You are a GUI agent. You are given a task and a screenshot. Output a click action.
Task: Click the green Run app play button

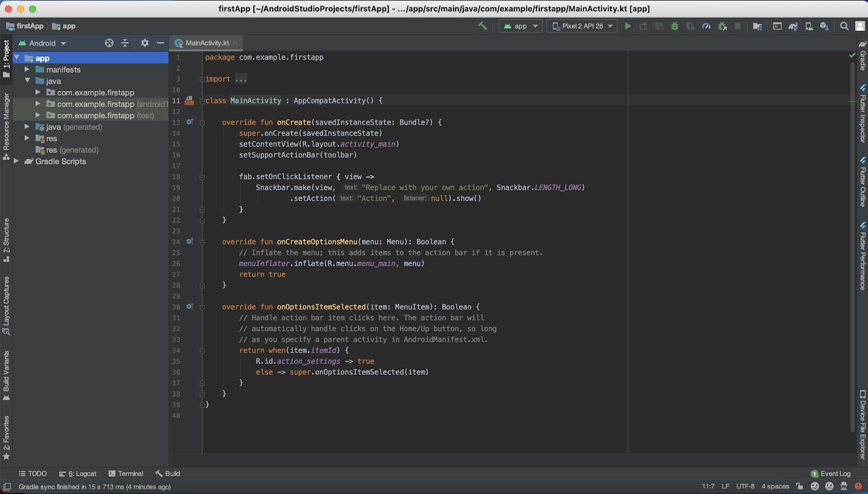[628, 26]
